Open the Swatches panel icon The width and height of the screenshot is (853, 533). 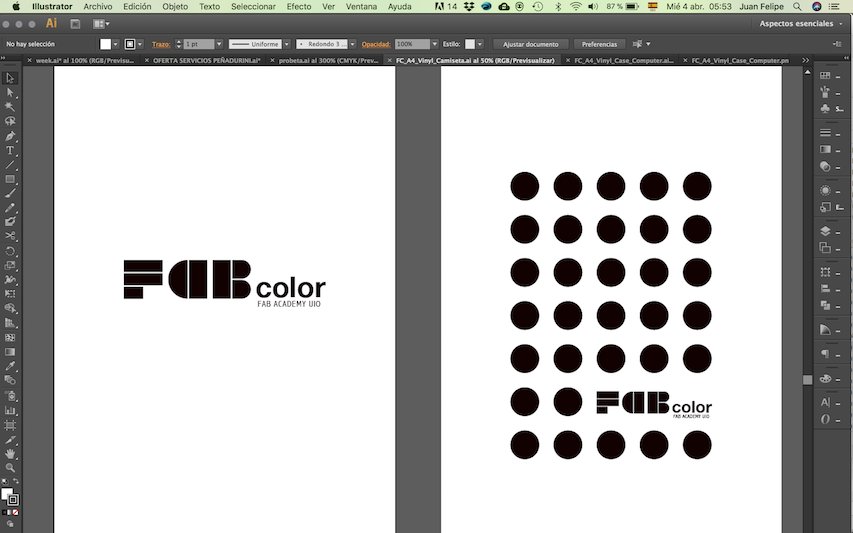tap(825, 76)
